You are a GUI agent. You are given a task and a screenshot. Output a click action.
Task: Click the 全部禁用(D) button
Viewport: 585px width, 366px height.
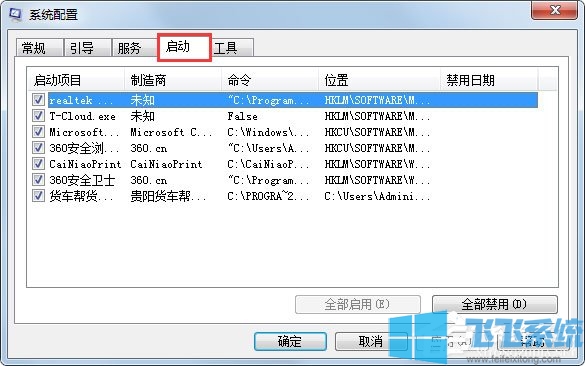495,304
